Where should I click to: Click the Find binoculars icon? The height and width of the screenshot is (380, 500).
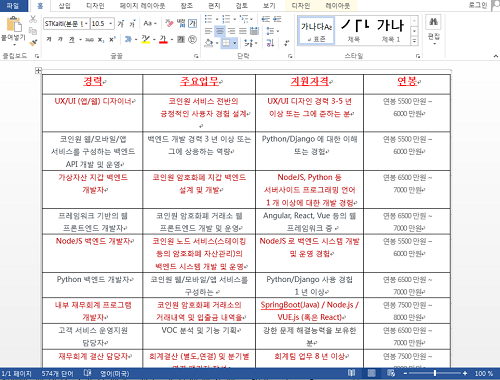click(x=433, y=22)
